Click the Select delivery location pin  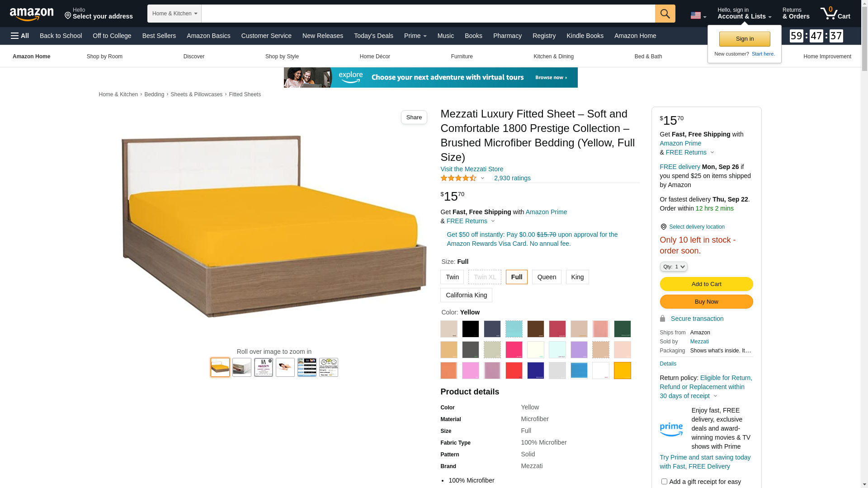pos(663,227)
